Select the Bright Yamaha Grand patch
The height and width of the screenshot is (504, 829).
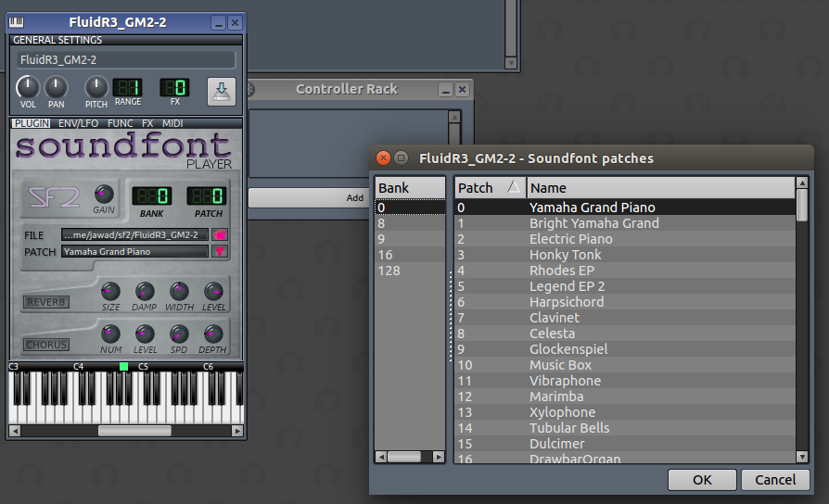(625, 223)
